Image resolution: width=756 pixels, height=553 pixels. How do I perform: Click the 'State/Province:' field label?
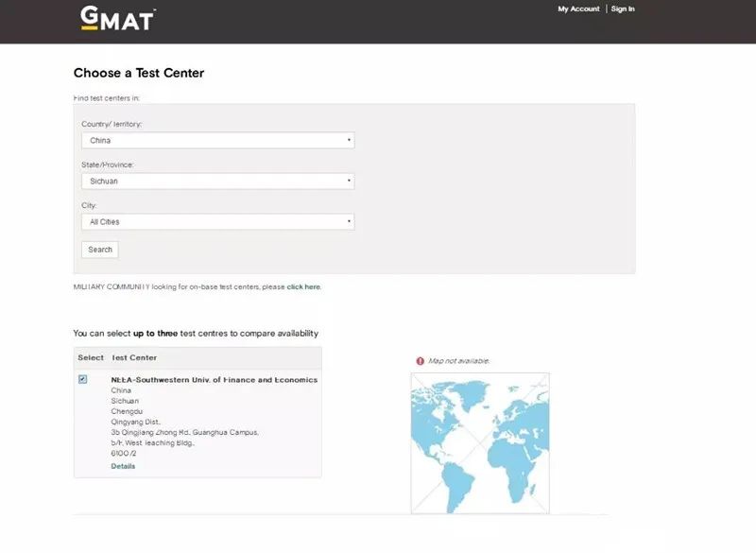[x=108, y=164]
